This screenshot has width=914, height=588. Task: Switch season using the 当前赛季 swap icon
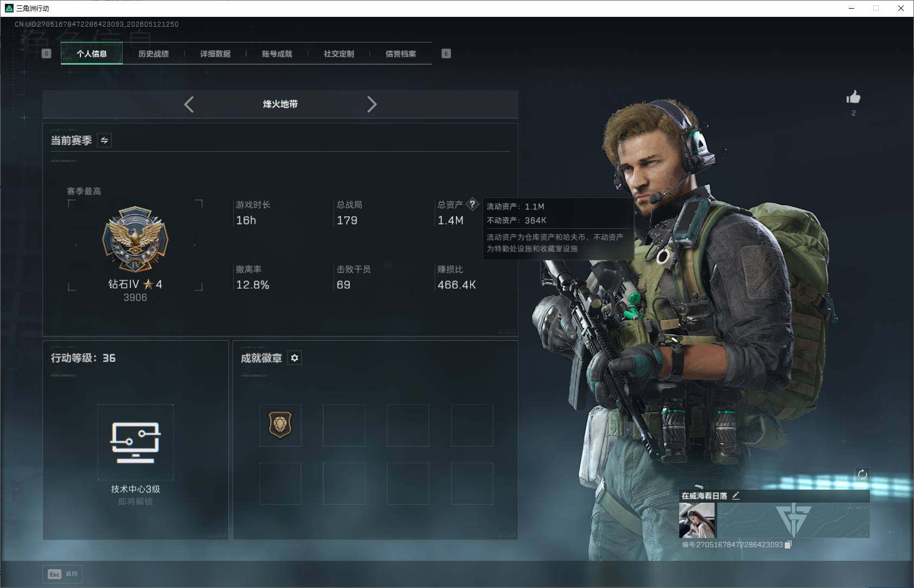[x=104, y=140]
